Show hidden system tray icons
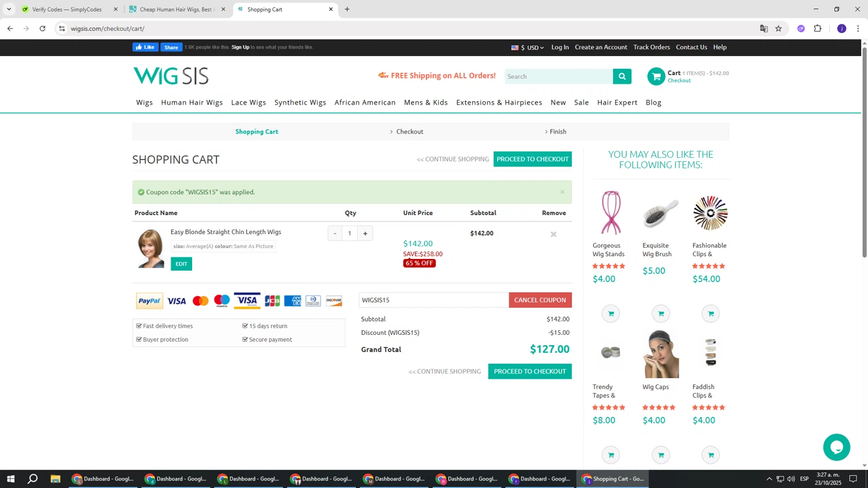Viewport: 868px width, 488px height. coord(769,479)
